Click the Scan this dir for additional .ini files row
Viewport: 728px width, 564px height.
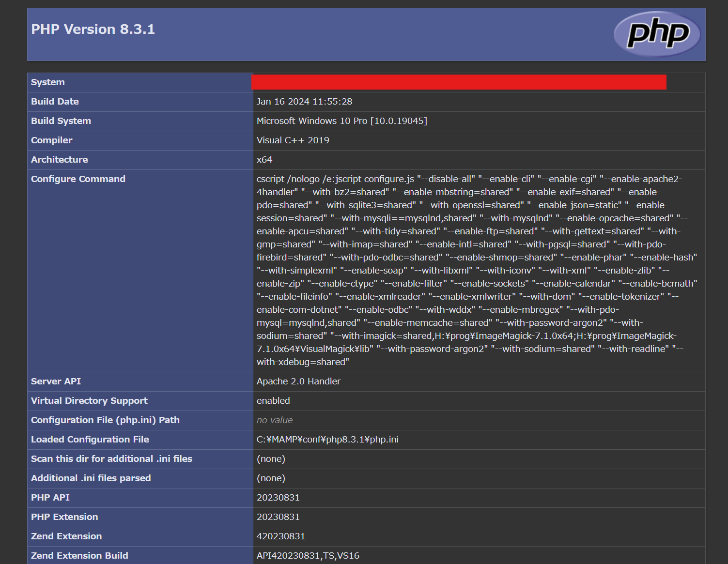111,458
